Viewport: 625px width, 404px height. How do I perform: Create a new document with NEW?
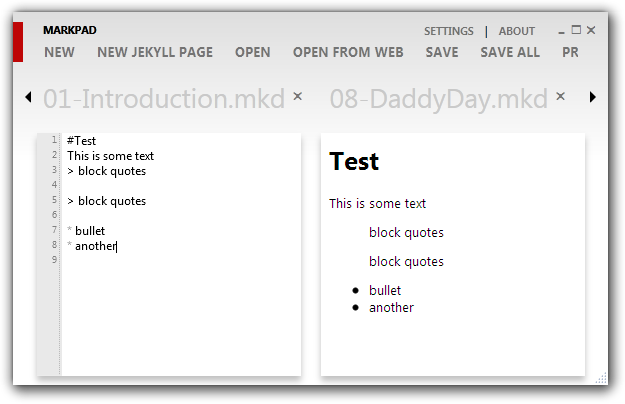pyautogui.click(x=59, y=52)
